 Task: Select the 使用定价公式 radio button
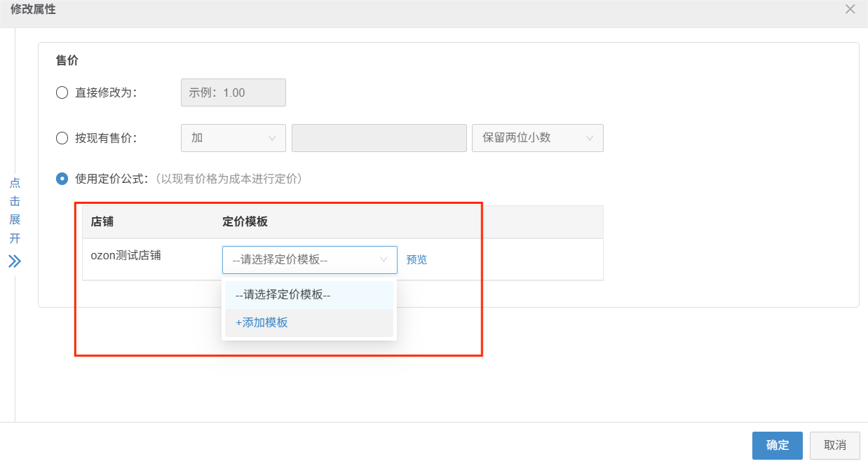(62, 179)
